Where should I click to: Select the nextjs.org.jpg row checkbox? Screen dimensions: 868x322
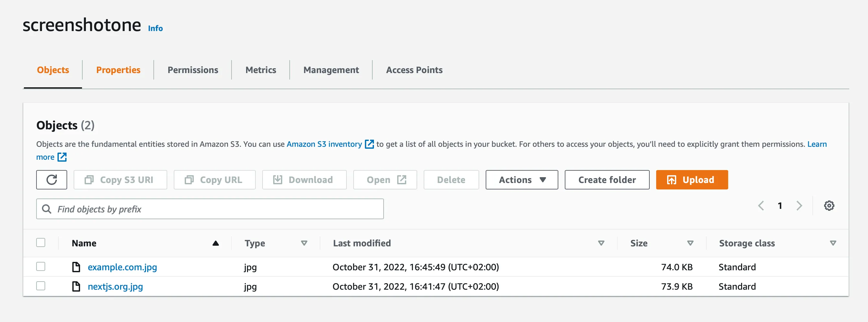click(x=41, y=286)
